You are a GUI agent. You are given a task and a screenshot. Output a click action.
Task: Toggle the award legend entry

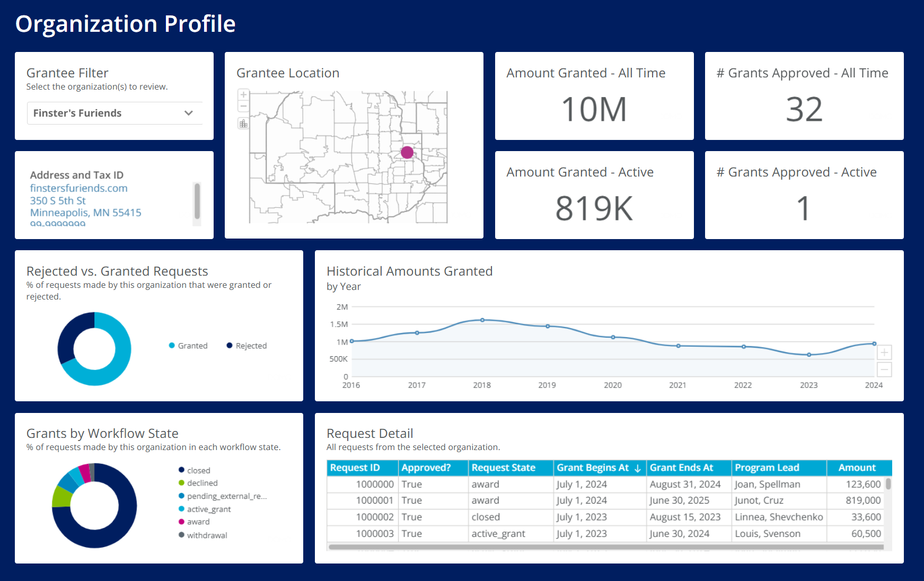(194, 522)
